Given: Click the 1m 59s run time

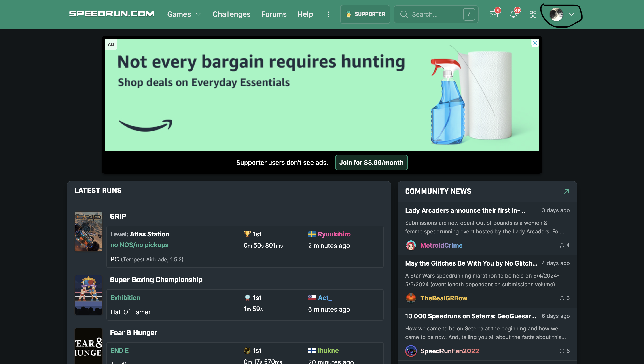Looking at the screenshot, I should point(253,309).
